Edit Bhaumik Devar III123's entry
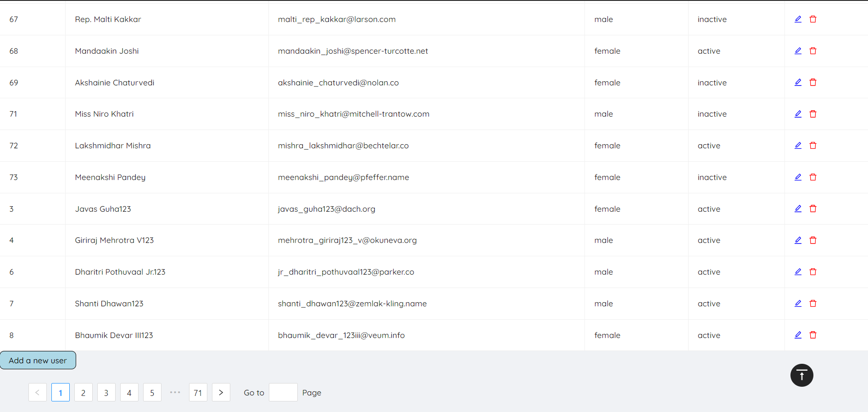This screenshot has width=868, height=412. (798, 335)
